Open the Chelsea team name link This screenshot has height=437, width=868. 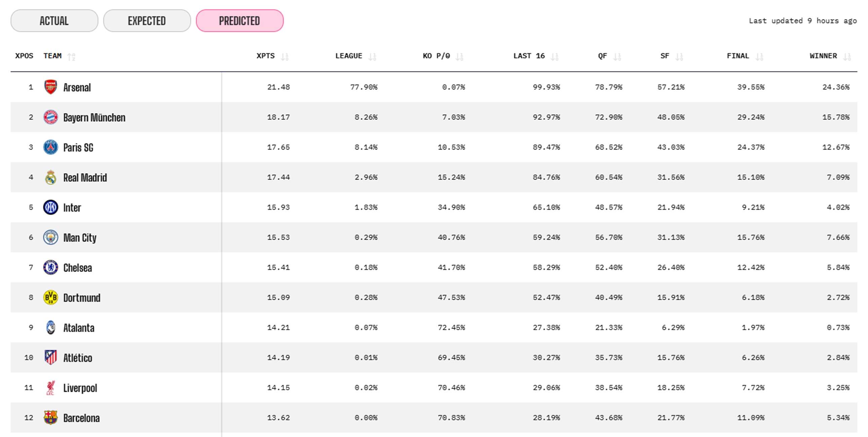pyautogui.click(x=77, y=268)
